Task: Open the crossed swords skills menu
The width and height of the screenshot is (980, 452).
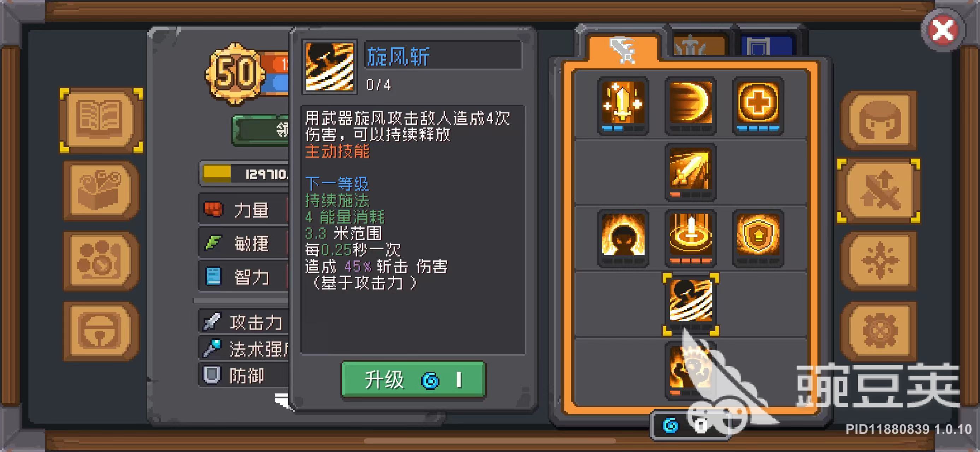Action: pos(878,191)
